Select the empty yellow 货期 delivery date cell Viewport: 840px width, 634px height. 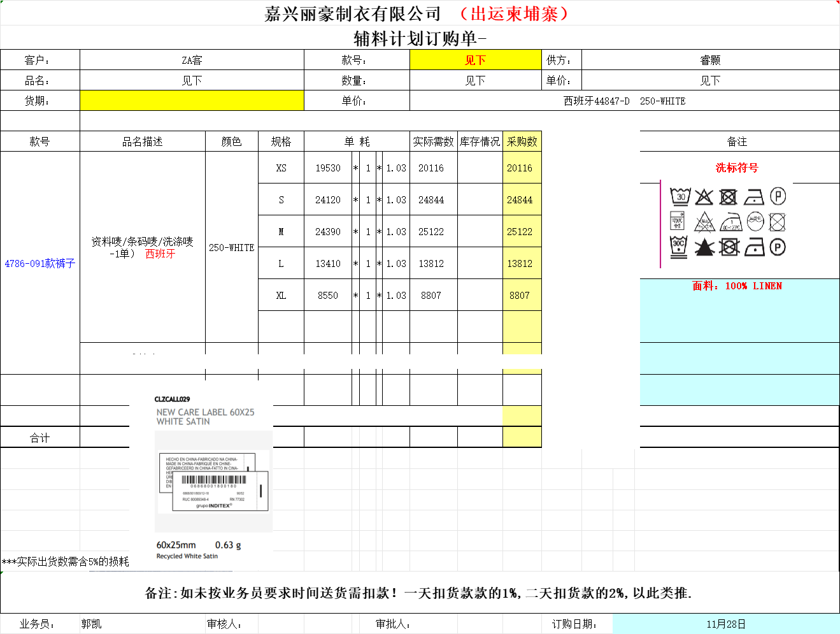click(192, 101)
